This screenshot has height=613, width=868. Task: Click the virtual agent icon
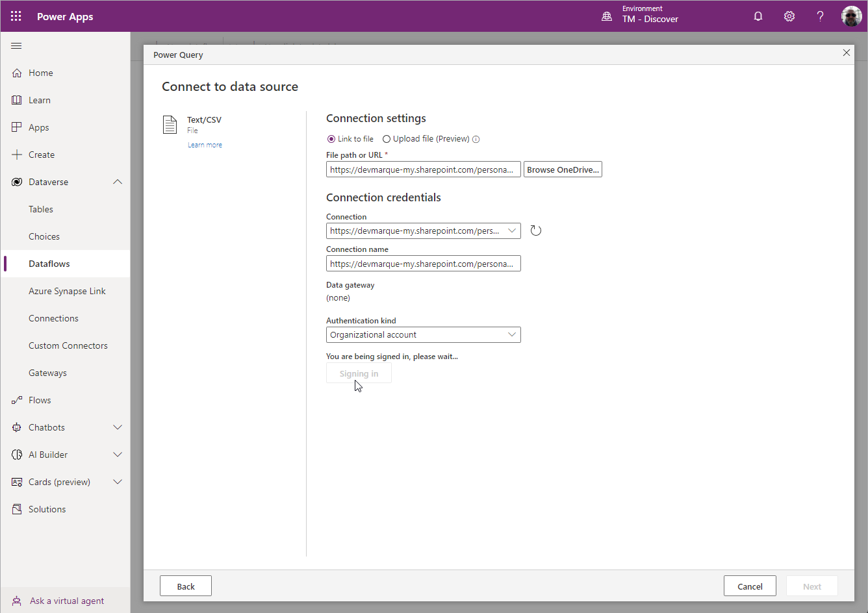pos(17,601)
